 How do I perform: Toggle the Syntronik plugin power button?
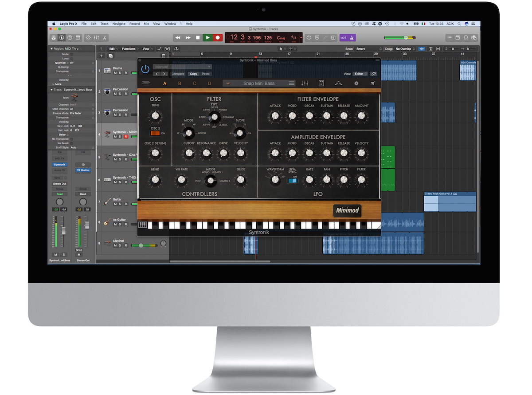tap(145, 69)
